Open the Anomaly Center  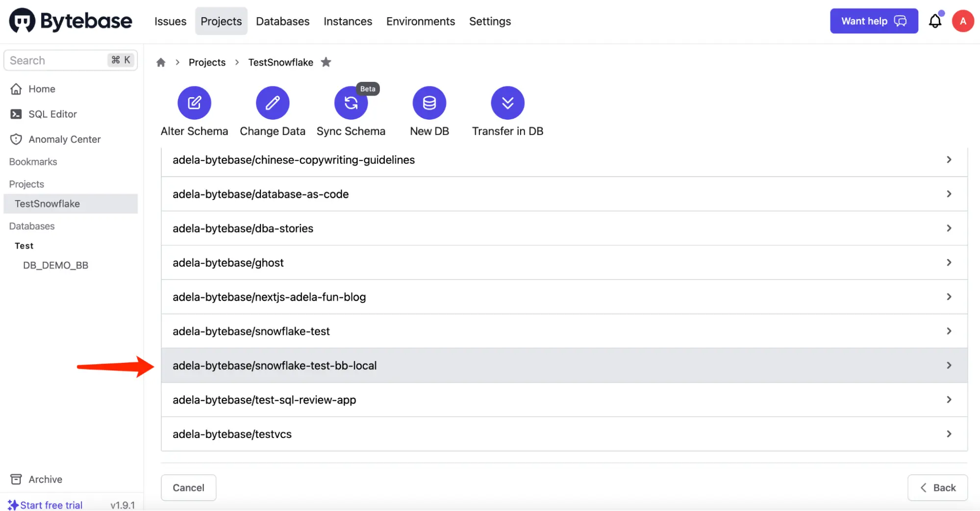coord(64,139)
